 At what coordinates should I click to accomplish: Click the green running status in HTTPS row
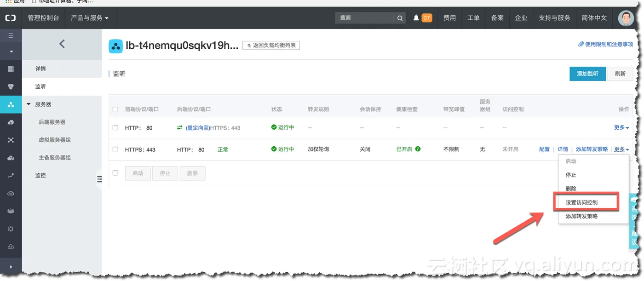coord(282,149)
